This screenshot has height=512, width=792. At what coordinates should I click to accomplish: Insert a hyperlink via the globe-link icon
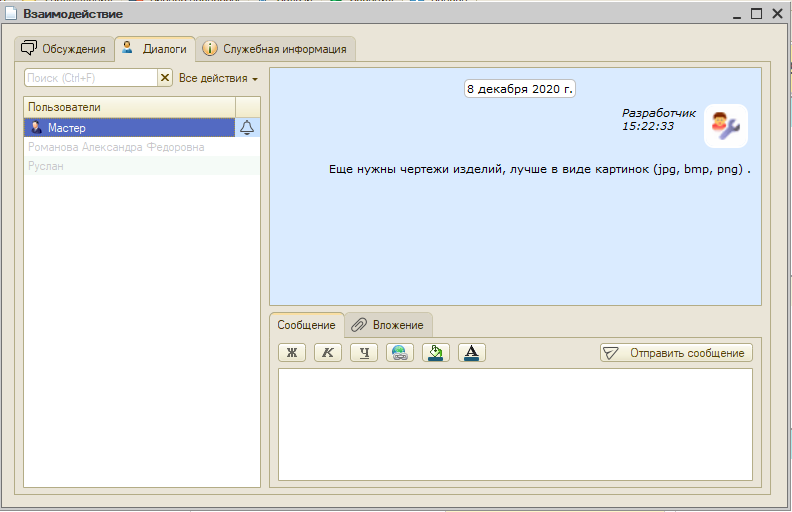coord(400,352)
